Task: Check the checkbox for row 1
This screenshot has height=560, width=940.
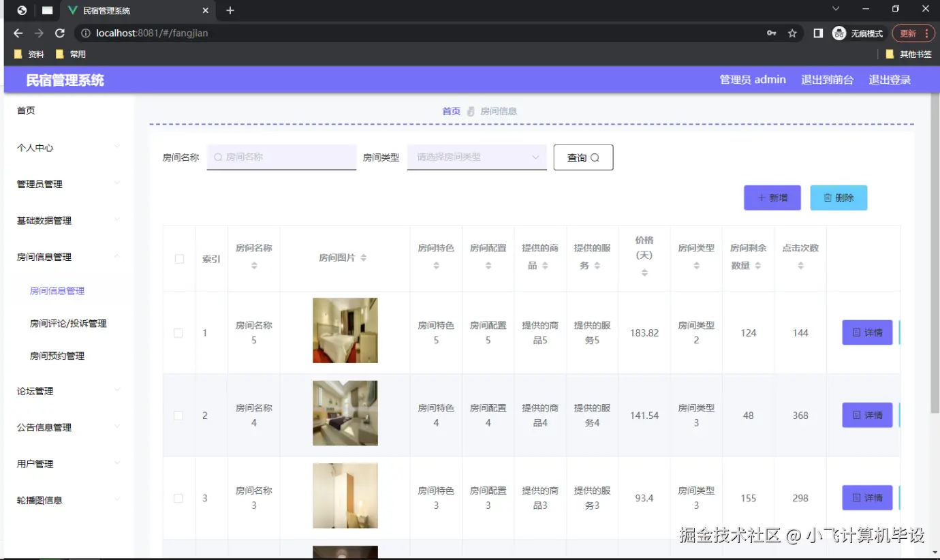Action: coord(178,333)
